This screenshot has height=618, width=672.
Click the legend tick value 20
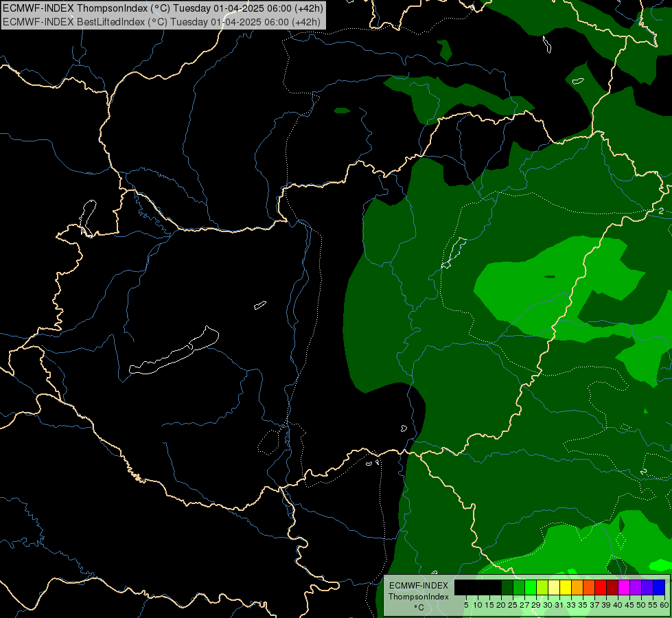pyautogui.click(x=501, y=605)
